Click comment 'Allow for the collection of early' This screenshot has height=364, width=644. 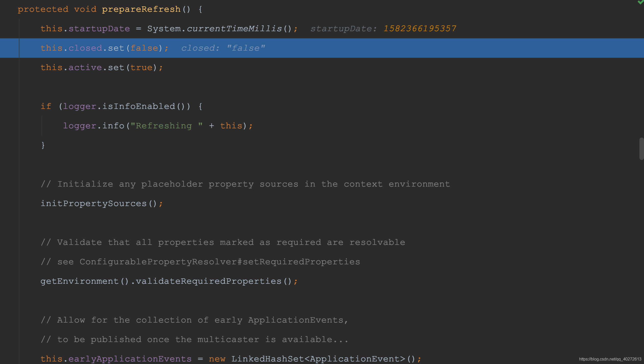pyautogui.click(x=195, y=320)
